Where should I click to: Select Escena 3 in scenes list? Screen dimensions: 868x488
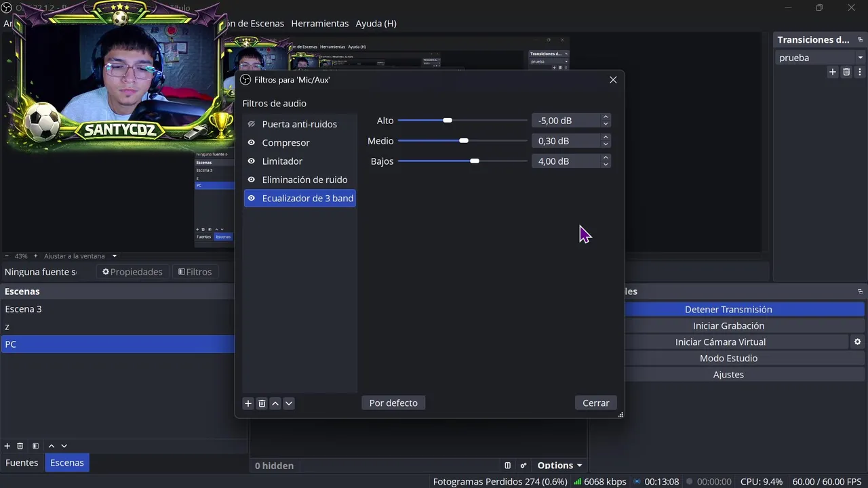pyautogui.click(x=117, y=309)
